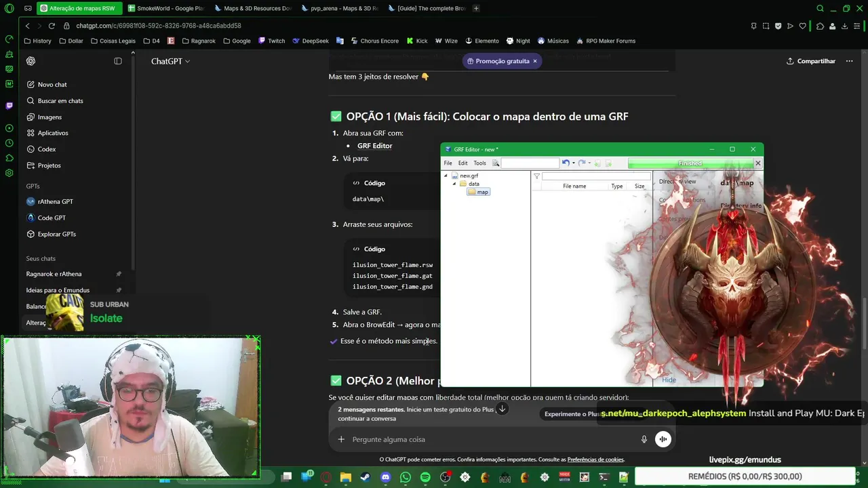This screenshot has height=488, width=868.
Task: Sort by the Size column header
Action: click(x=639, y=186)
